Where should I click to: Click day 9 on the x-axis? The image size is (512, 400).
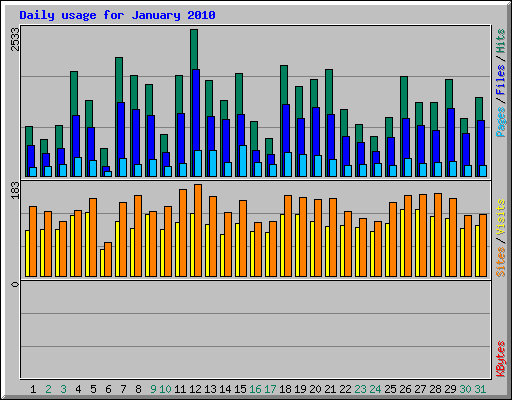point(153,389)
